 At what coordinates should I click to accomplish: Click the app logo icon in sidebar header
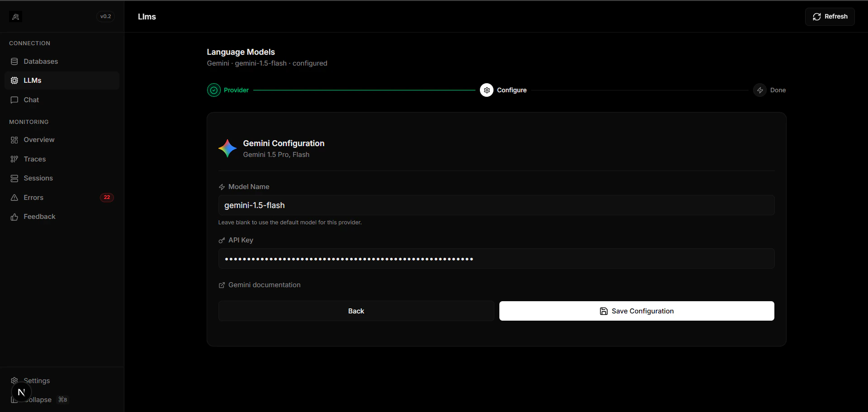(x=15, y=17)
